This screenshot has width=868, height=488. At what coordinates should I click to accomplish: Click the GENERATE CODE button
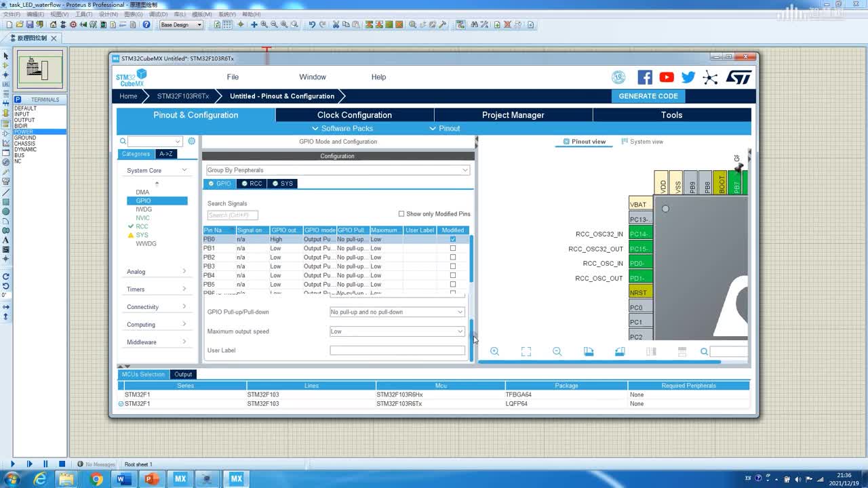click(x=648, y=96)
